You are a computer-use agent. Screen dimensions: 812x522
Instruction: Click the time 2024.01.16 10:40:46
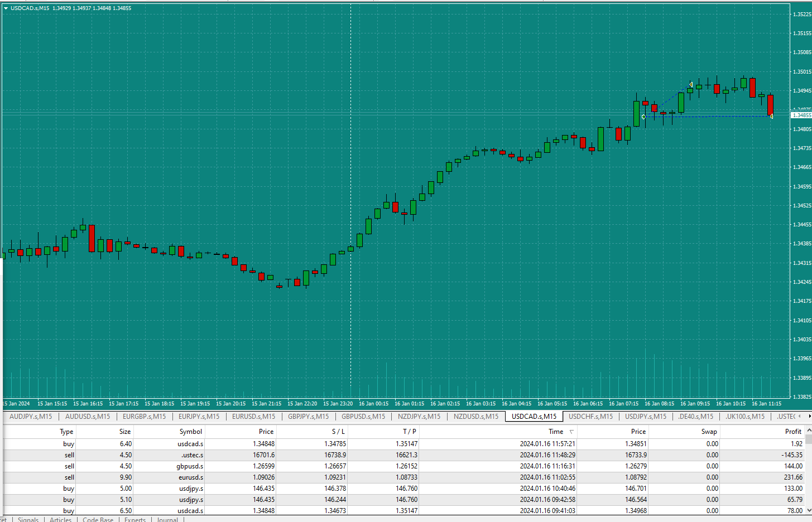547,489
